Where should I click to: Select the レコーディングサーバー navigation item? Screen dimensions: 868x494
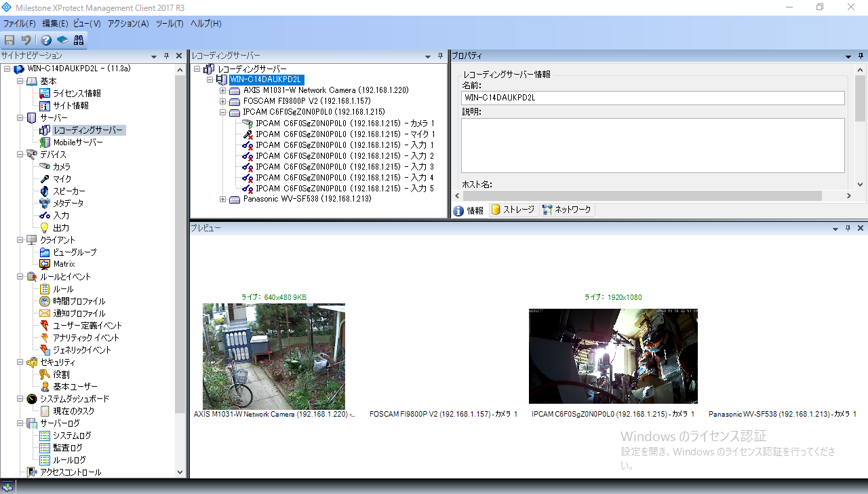click(88, 130)
